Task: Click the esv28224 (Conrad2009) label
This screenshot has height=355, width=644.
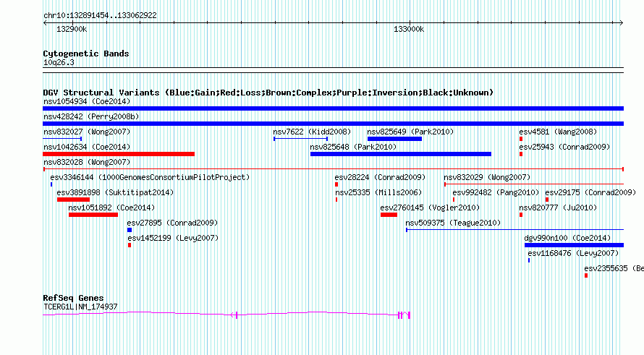Action: point(380,177)
